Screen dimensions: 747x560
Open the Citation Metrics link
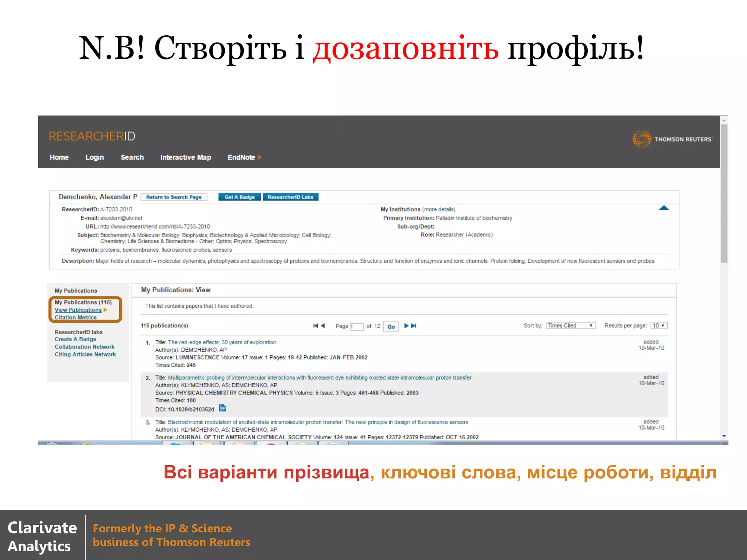click(76, 318)
